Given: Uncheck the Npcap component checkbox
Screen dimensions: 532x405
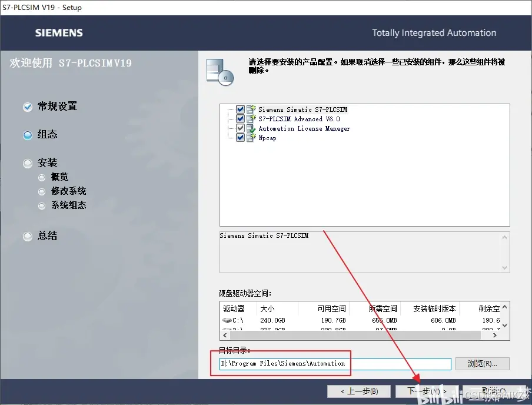Looking at the screenshot, I should pos(240,138).
